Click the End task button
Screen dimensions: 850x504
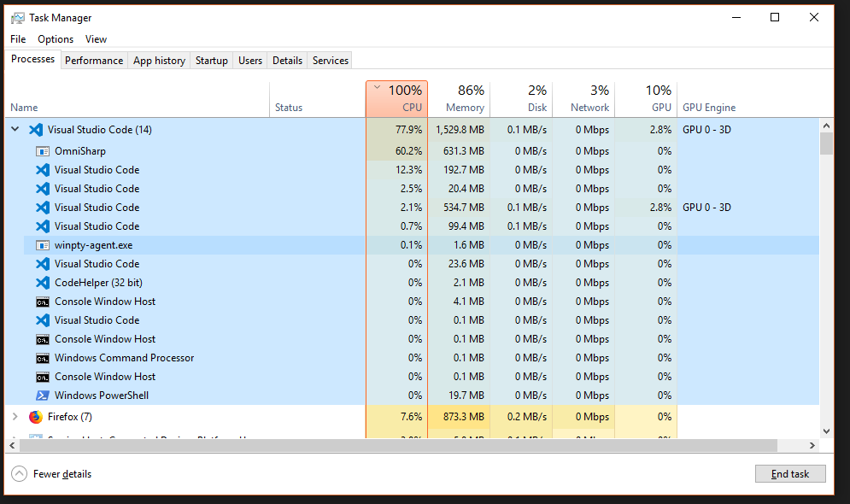790,473
